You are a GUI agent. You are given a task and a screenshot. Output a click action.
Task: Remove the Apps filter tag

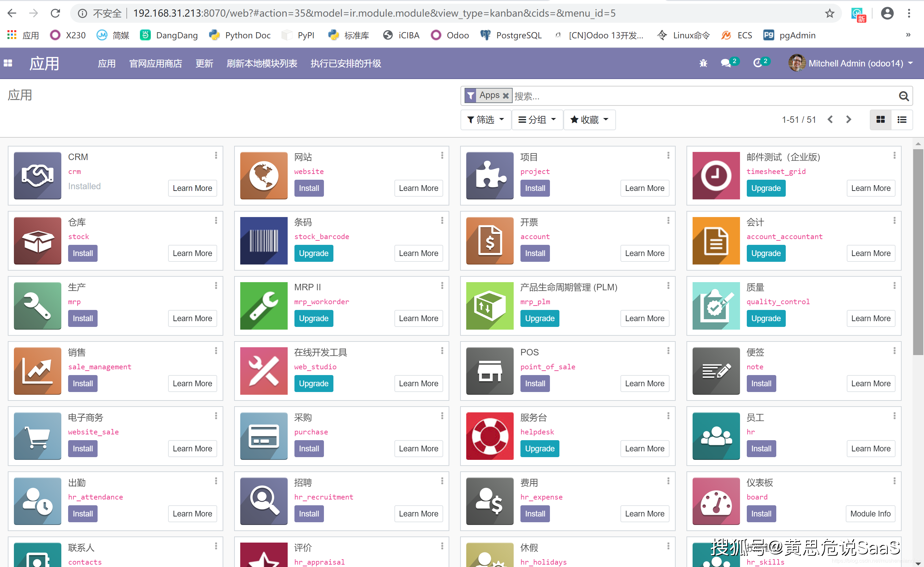coord(506,96)
